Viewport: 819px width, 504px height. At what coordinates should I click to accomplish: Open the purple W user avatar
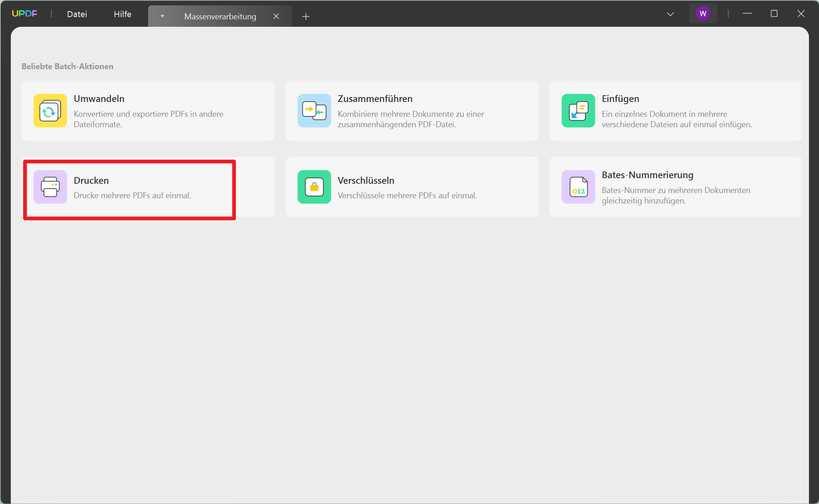pos(703,14)
